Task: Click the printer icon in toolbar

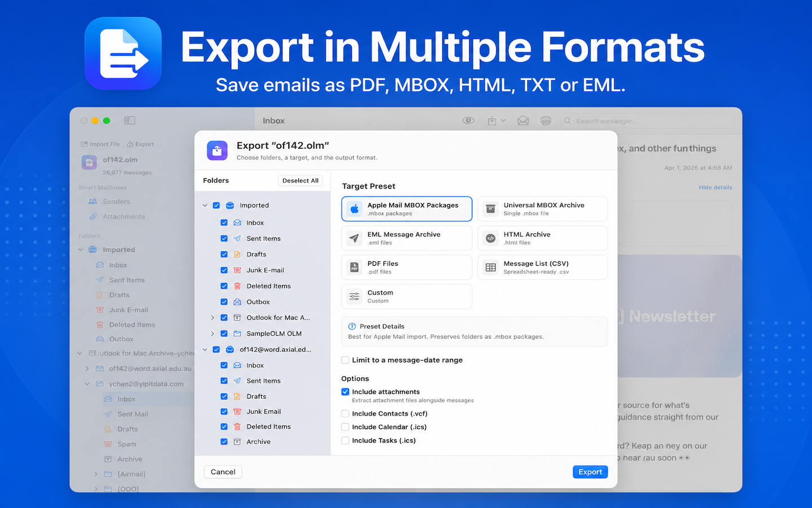Action: point(545,121)
